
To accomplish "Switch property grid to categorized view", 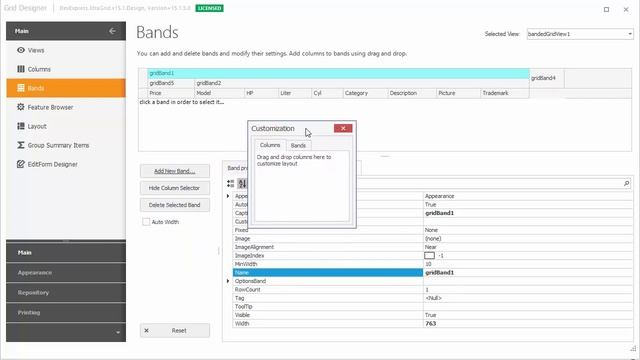I will [231, 184].
